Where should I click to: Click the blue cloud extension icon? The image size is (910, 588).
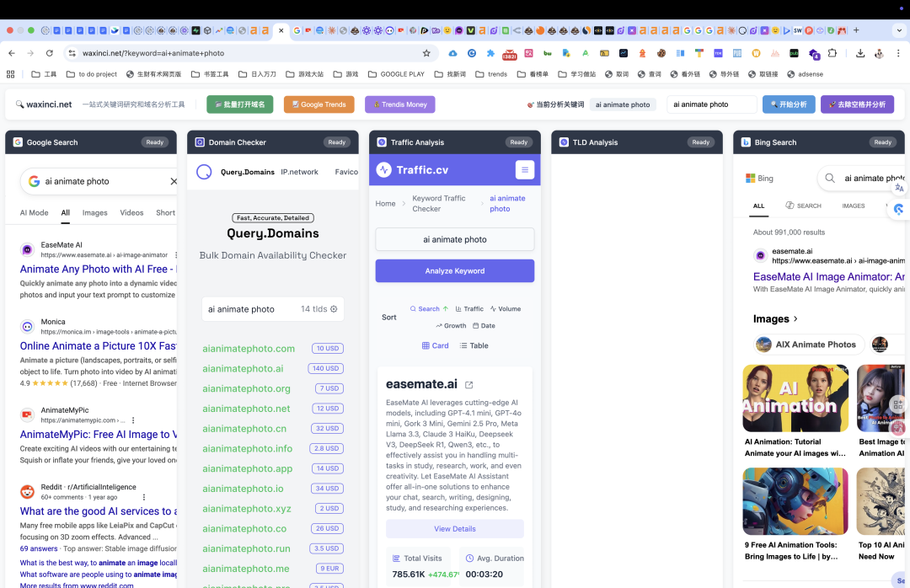452,53
